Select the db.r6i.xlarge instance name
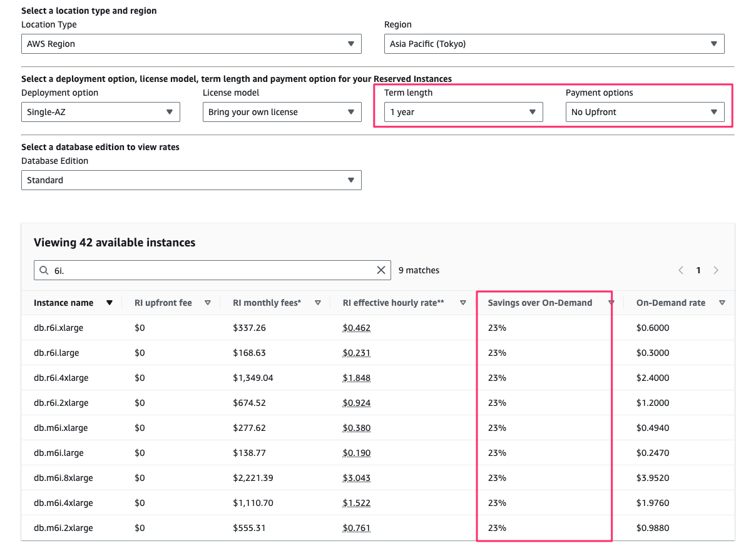This screenshot has width=756, height=551. coord(58,328)
